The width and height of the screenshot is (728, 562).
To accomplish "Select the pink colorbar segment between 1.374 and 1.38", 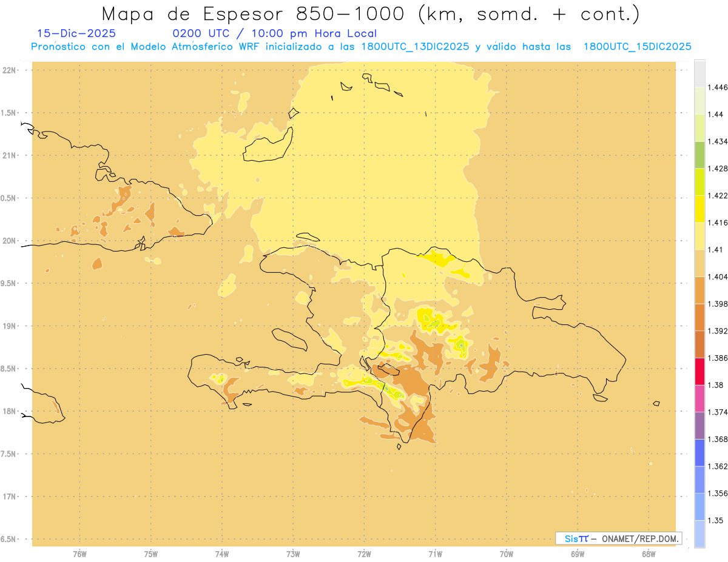I will point(699,398).
